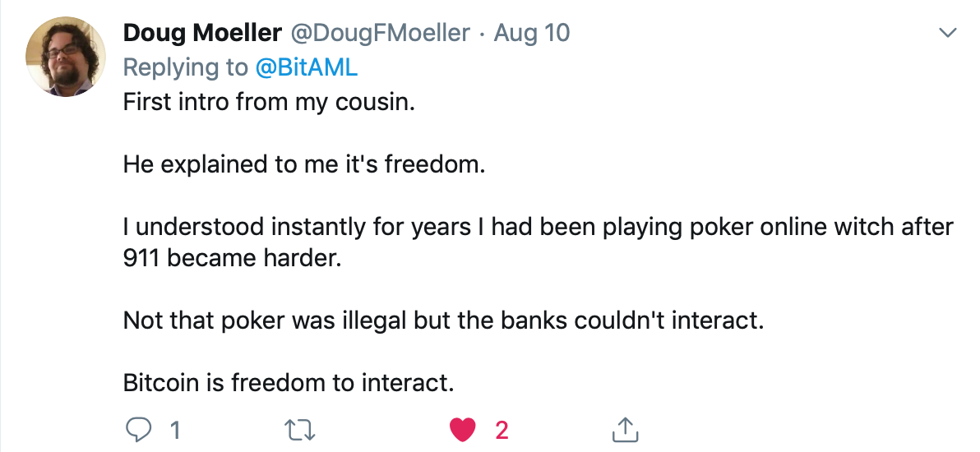Open the @DougFMoeller handle link
The height and width of the screenshot is (452, 980).
pos(381,34)
